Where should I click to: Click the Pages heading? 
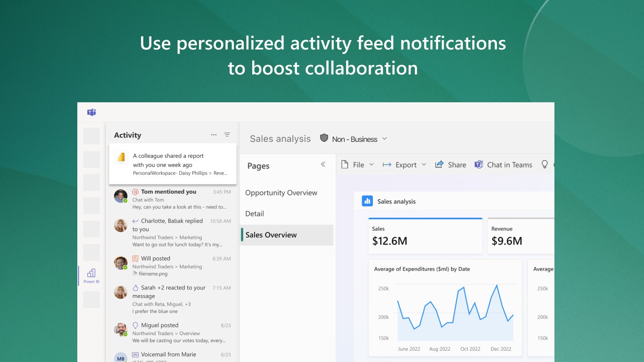click(258, 166)
